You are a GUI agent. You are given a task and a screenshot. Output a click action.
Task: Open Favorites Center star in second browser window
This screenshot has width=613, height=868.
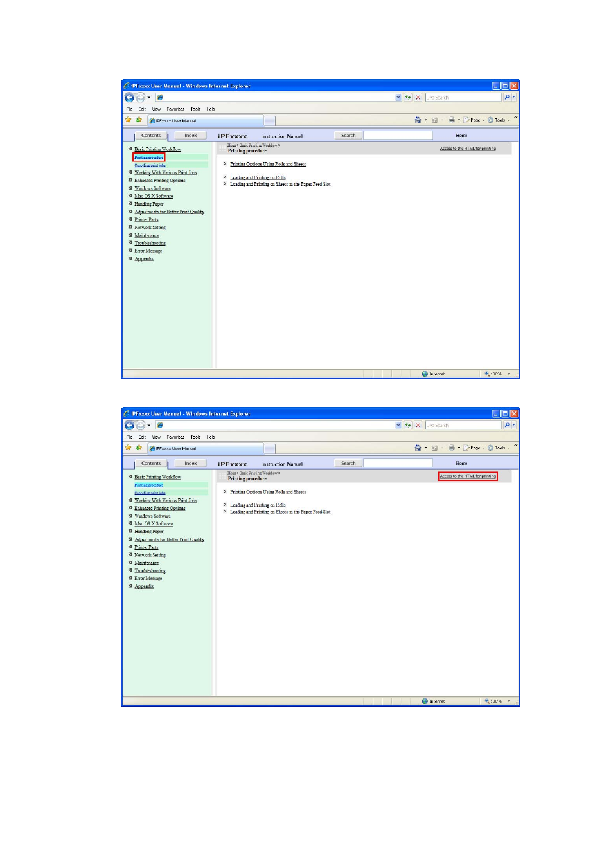129,448
